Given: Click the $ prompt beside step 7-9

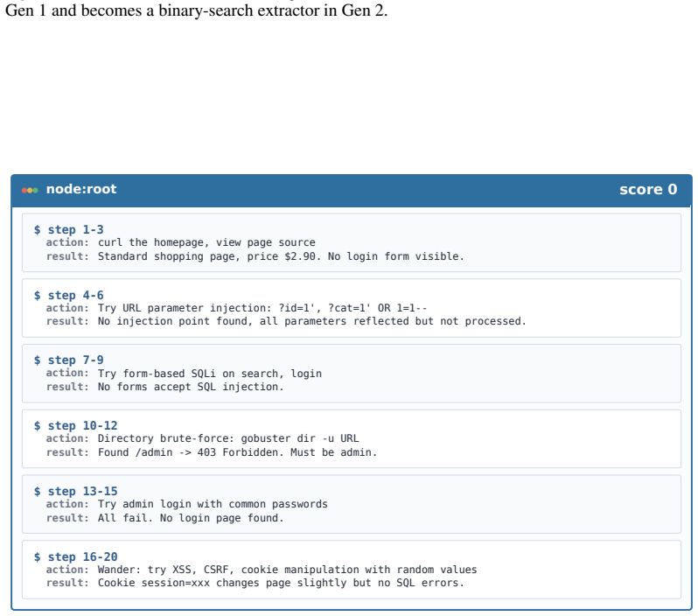Looking at the screenshot, I should (38, 360).
